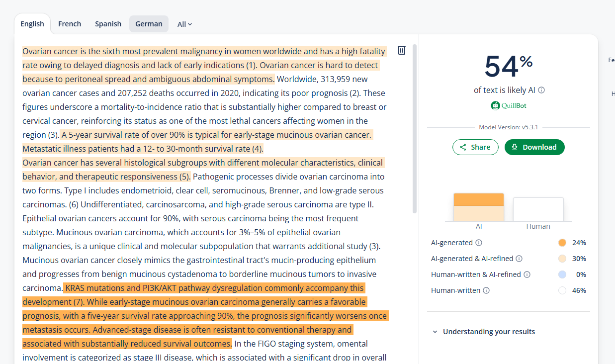This screenshot has width=615, height=364.
Task: Click the Human bar in the chart
Action: (x=538, y=209)
